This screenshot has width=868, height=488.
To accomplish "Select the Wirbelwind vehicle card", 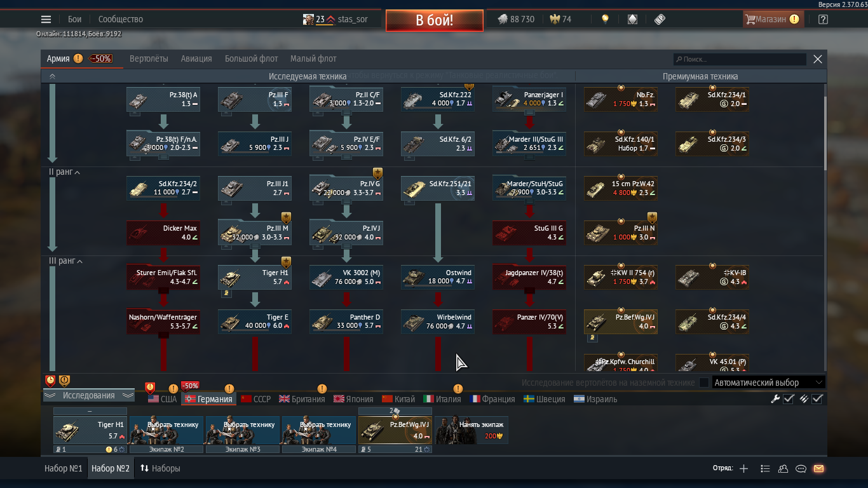I will [x=438, y=322].
